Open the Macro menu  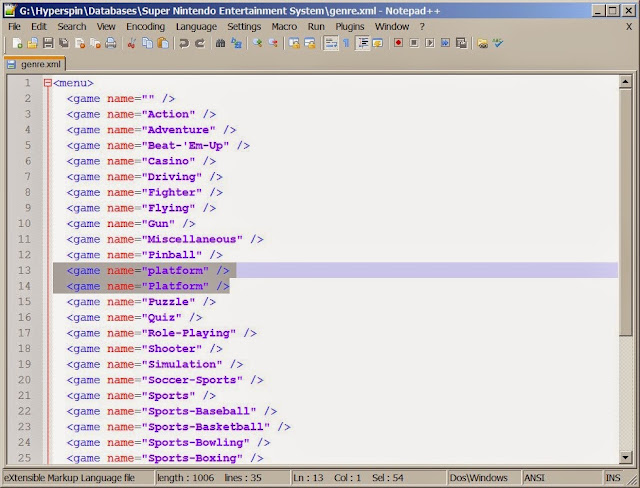pos(284,27)
